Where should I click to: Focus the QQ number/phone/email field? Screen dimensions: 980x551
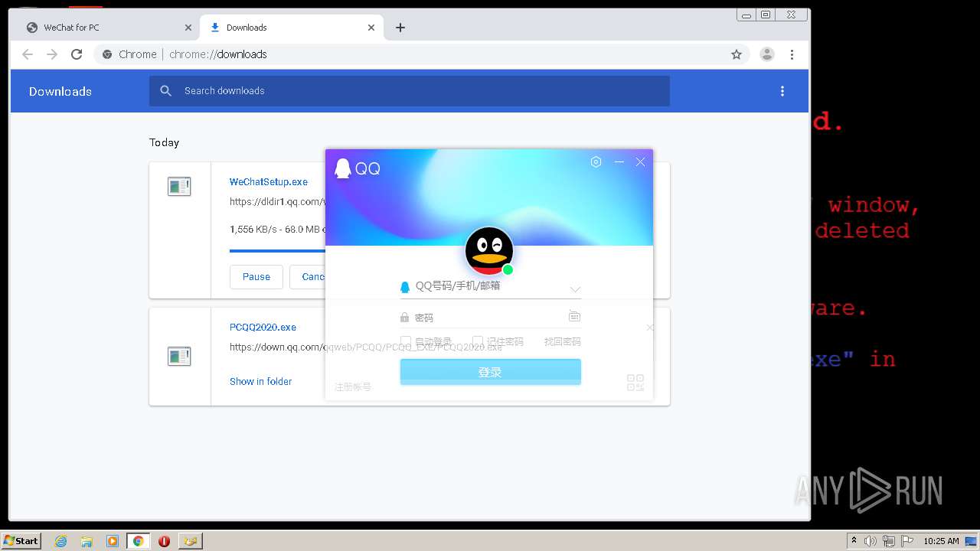[x=490, y=286]
